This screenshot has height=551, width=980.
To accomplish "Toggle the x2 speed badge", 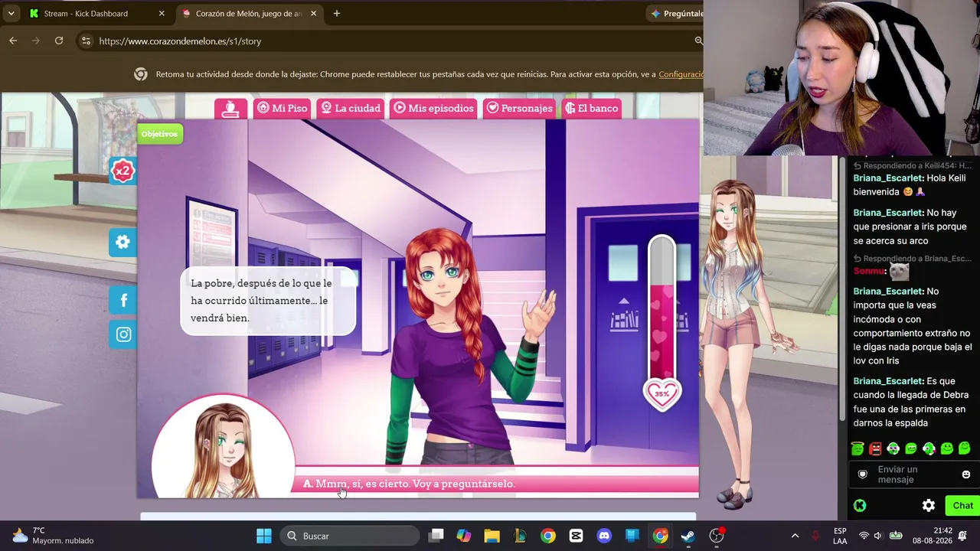I will [x=122, y=171].
